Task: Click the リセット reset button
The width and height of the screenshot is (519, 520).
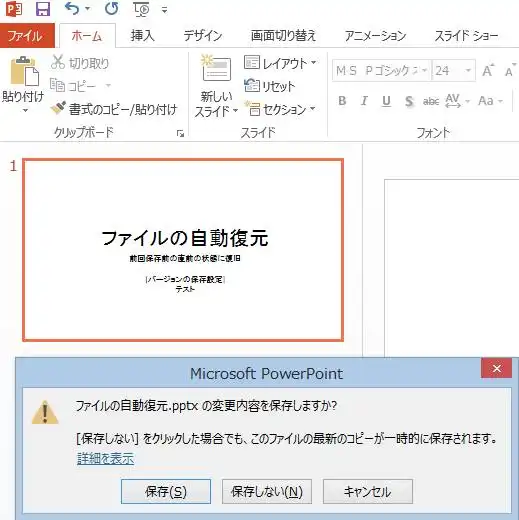Action: (269, 86)
